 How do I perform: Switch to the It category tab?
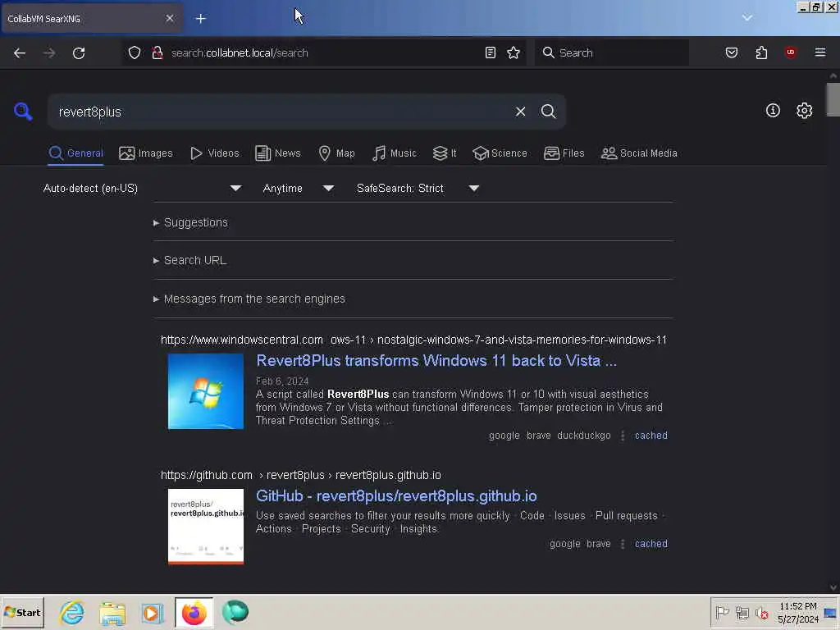pyautogui.click(x=445, y=153)
